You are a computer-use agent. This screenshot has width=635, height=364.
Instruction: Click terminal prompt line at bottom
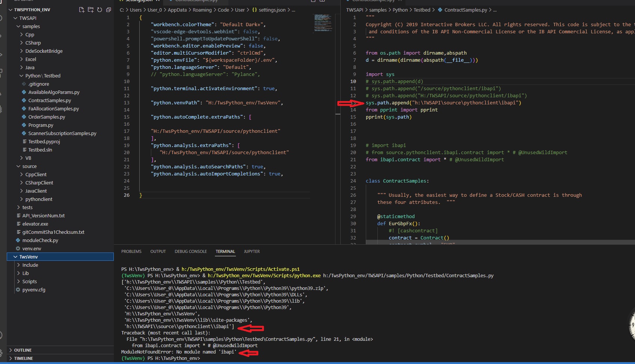[161, 358]
